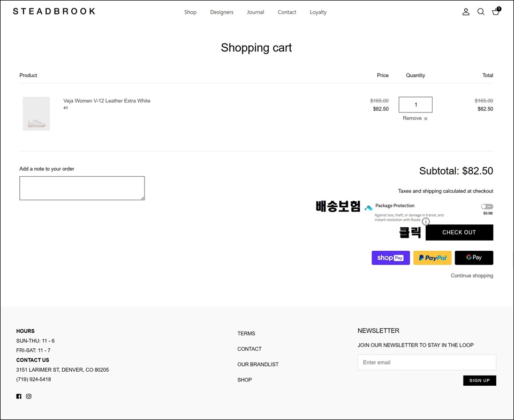This screenshot has height=420, width=514.
Task: Click the order note text area
Action: click(82, 188)
